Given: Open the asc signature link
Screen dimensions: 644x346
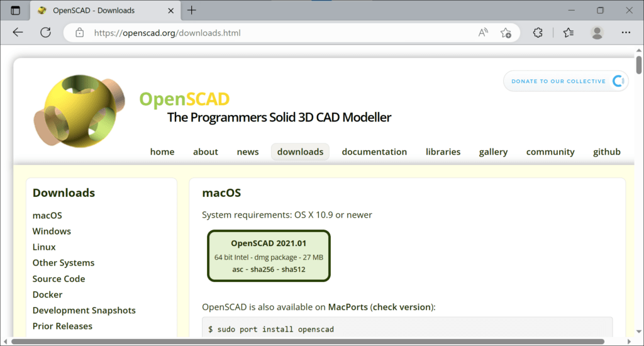Looking at the screenshot, I should (237, 270).
